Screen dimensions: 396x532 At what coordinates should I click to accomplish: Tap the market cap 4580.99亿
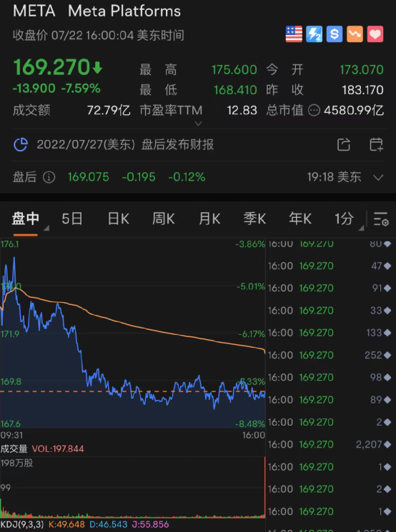[x=354, y=110]
